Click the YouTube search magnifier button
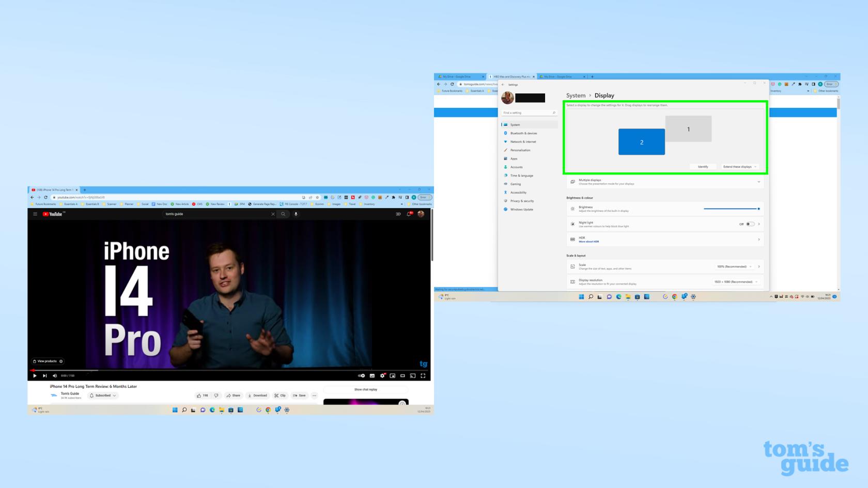The width and height of the screenshot is (868, 488). point(283,214)
